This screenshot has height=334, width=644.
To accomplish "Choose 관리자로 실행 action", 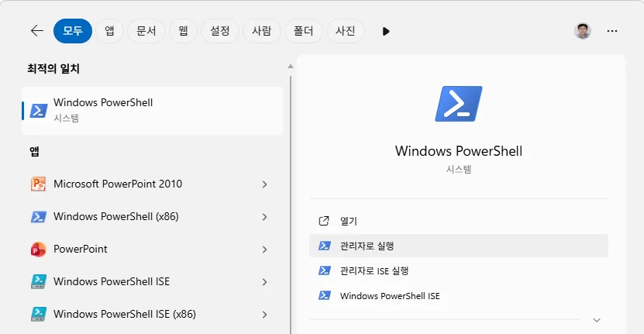I will [x=458, y=246].
